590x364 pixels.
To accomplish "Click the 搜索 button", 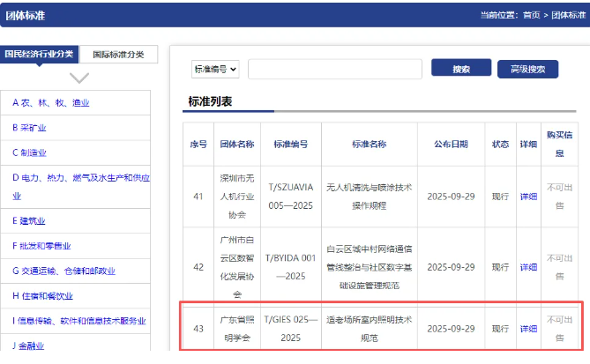I will [460, 69].
